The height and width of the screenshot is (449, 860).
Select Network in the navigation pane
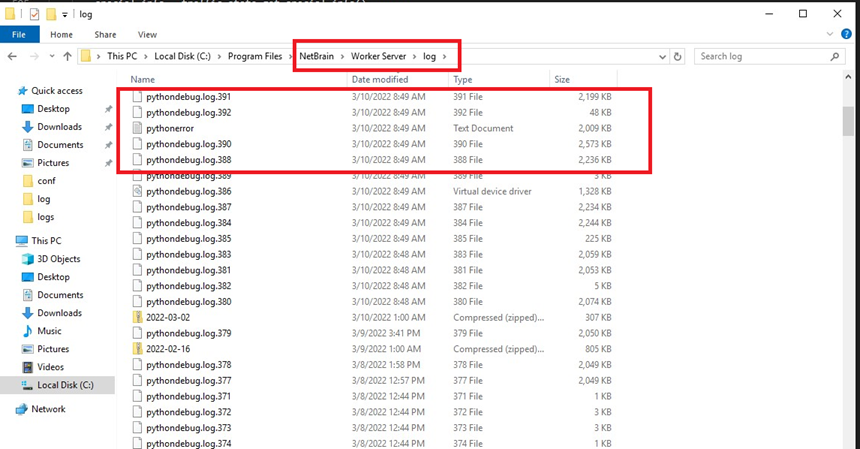pos(48,409)
